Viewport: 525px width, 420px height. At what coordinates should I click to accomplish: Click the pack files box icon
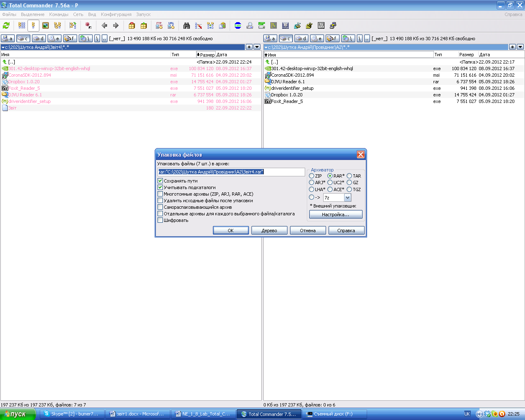(132, 25)
